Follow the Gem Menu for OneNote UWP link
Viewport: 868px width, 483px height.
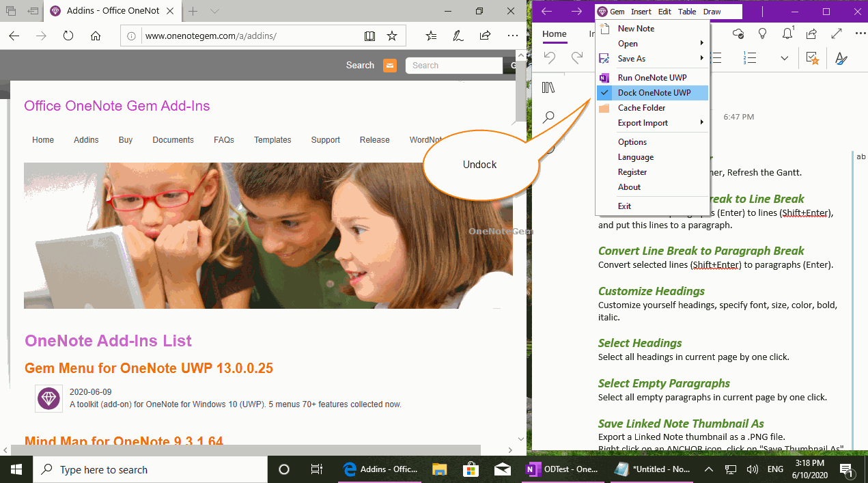pyautogui.click(x=149, y=368)
